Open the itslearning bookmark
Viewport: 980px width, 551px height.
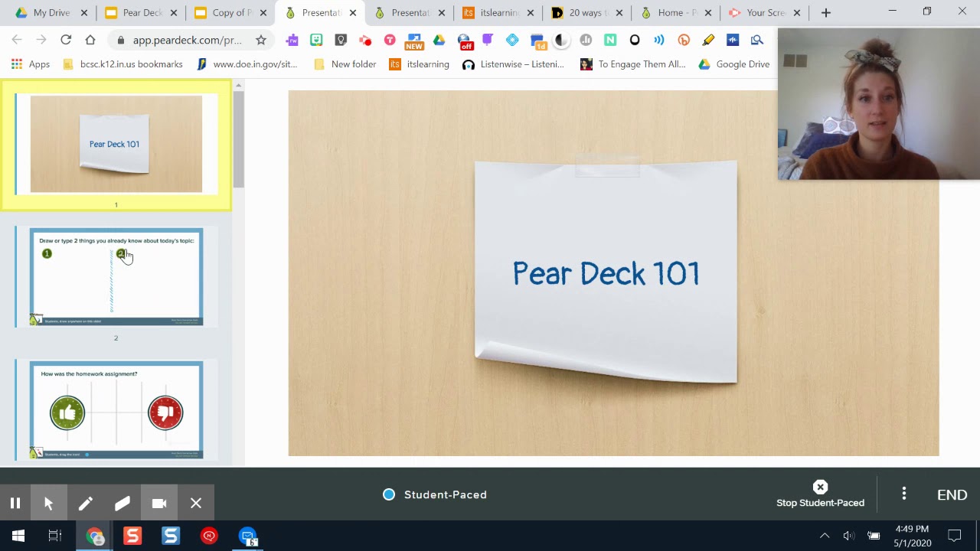click(420, 64)
